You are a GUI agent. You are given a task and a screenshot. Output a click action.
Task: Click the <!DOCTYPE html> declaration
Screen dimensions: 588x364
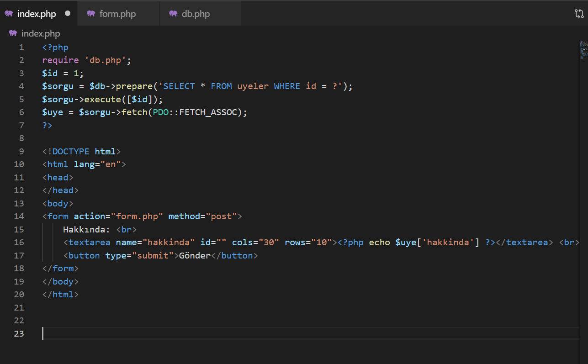[x=82, y=151]
